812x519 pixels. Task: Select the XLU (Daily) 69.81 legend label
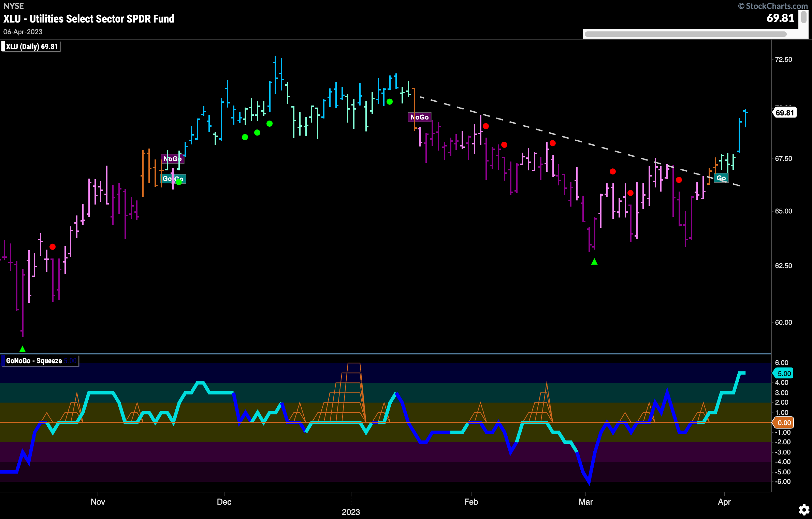31,47
